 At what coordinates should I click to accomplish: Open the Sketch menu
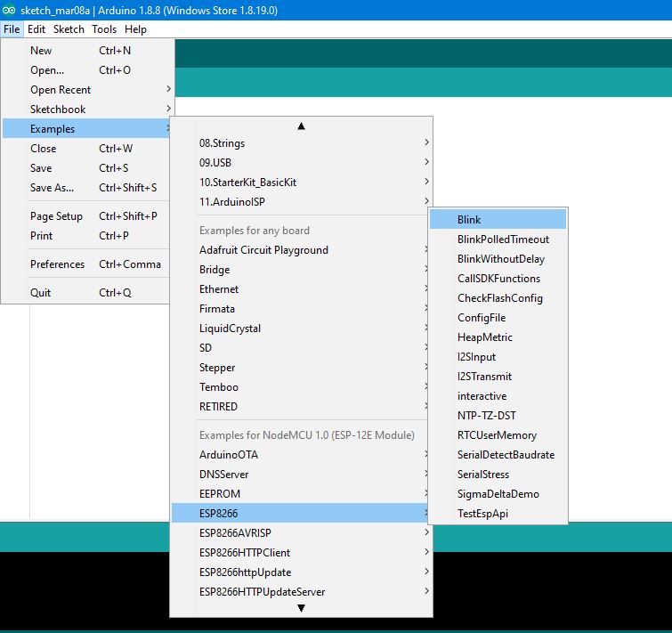(69, 29)
